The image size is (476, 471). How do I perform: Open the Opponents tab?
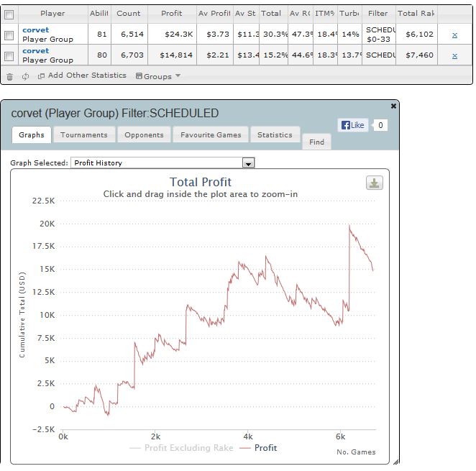click(x=144, y=134)
